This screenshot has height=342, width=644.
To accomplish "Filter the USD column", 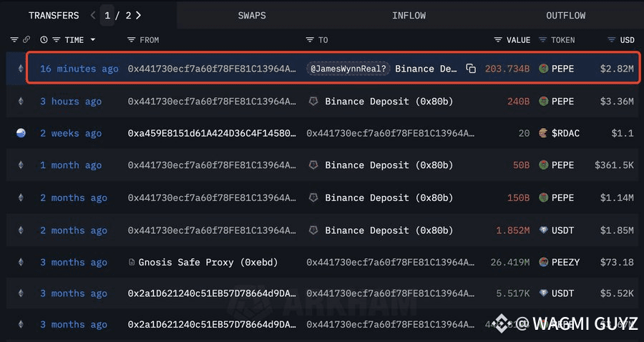I will coord(612,40).
